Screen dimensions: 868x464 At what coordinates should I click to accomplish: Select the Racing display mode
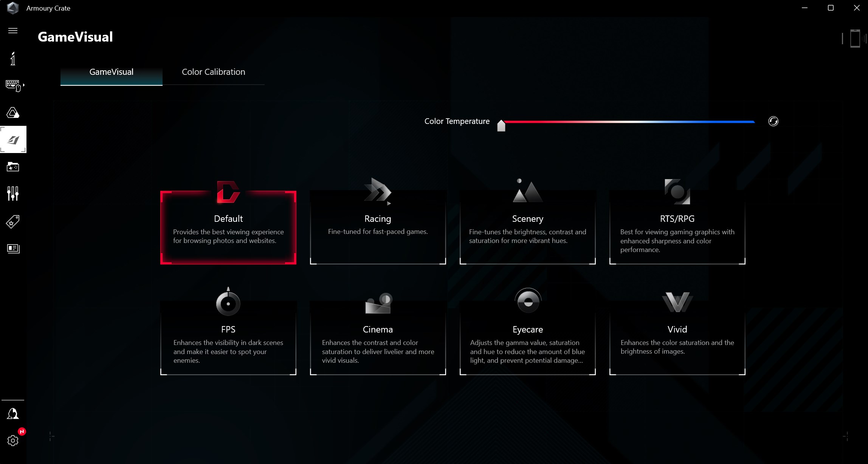[378, 227]
